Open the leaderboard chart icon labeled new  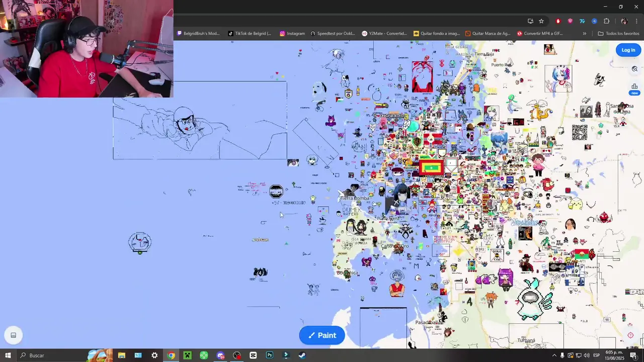tap(634, 89)
